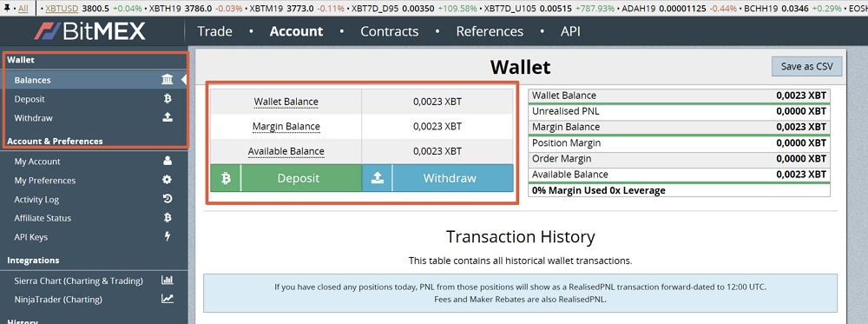
Task: Click the bitcoin icon on green Deposit button
Action: click(x=226, y=178)
